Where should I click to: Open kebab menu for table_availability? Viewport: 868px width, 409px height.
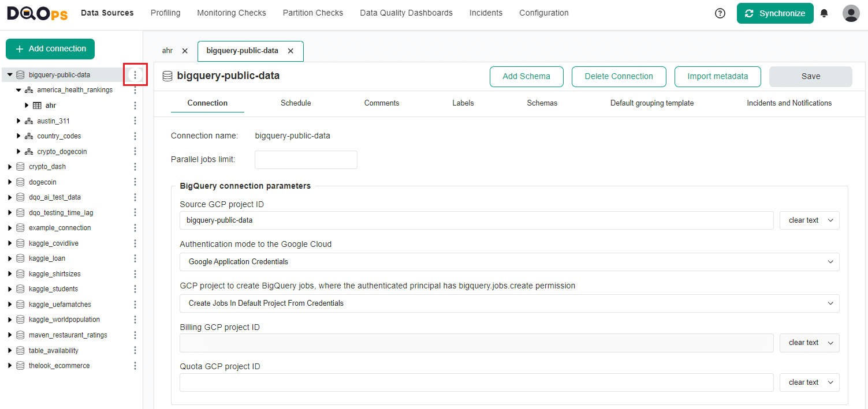tap(135, 351)
